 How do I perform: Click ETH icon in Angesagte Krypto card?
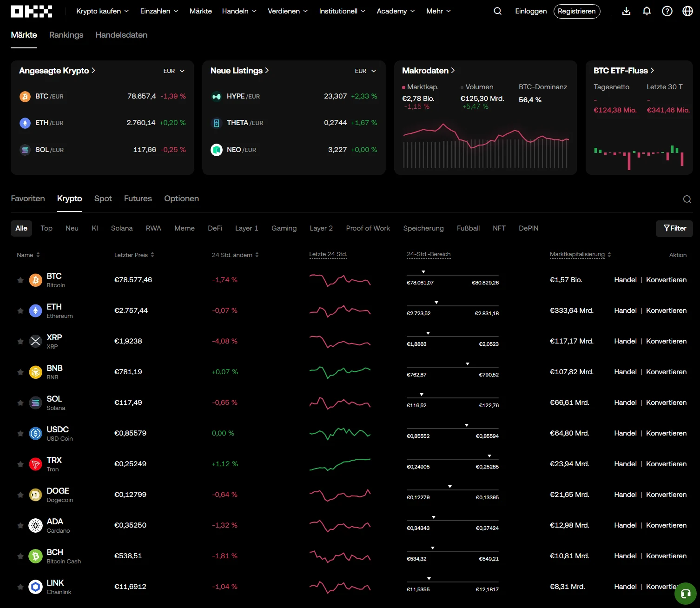click(x=25, y=123)
